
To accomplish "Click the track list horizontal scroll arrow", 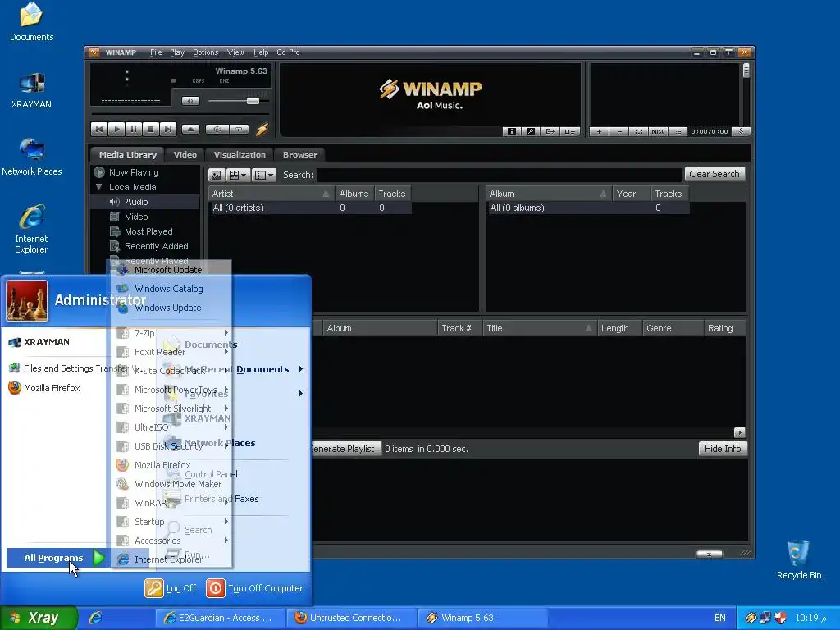I will pos(739,432).
